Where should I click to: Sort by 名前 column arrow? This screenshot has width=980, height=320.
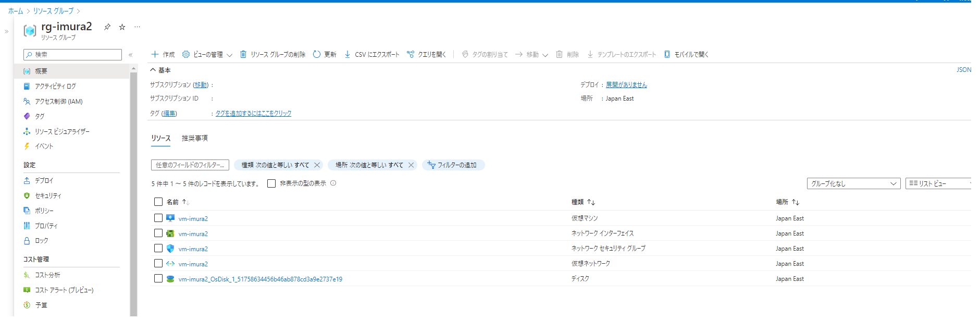pos(185,202)
